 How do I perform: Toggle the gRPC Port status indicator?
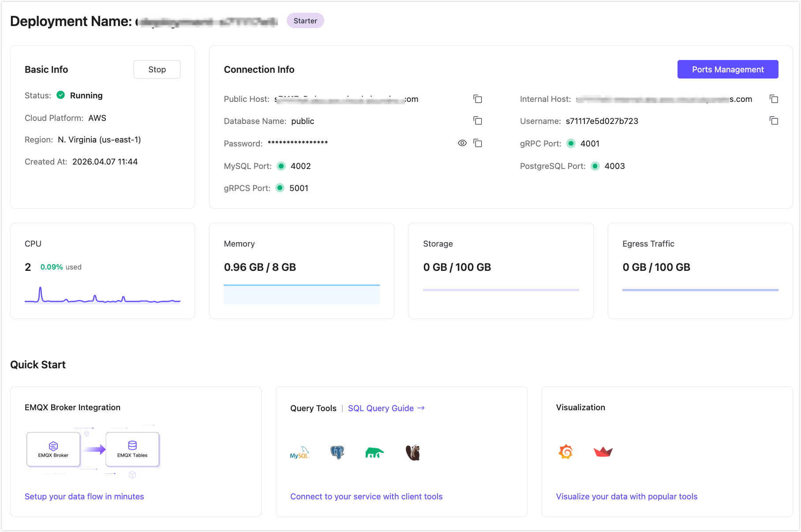[x=571, y=143]
